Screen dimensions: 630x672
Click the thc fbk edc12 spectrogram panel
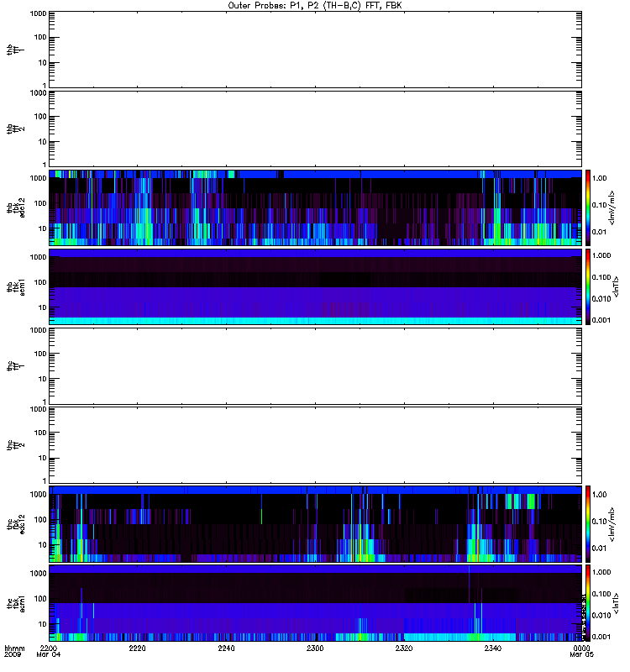point(315,524)
